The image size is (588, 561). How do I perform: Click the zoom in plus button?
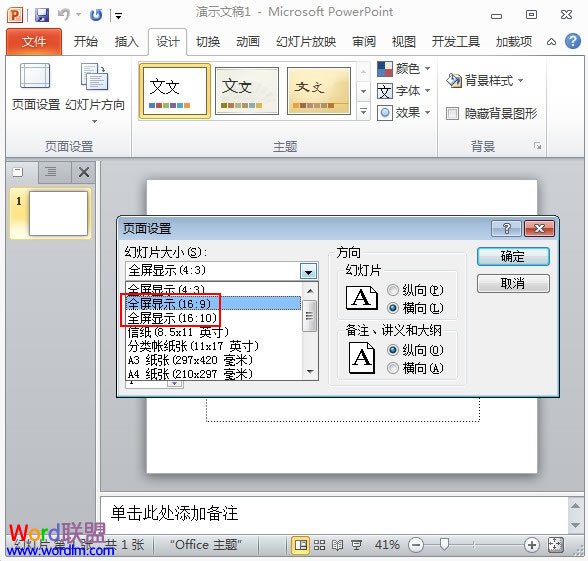click(x=532, y=544)
